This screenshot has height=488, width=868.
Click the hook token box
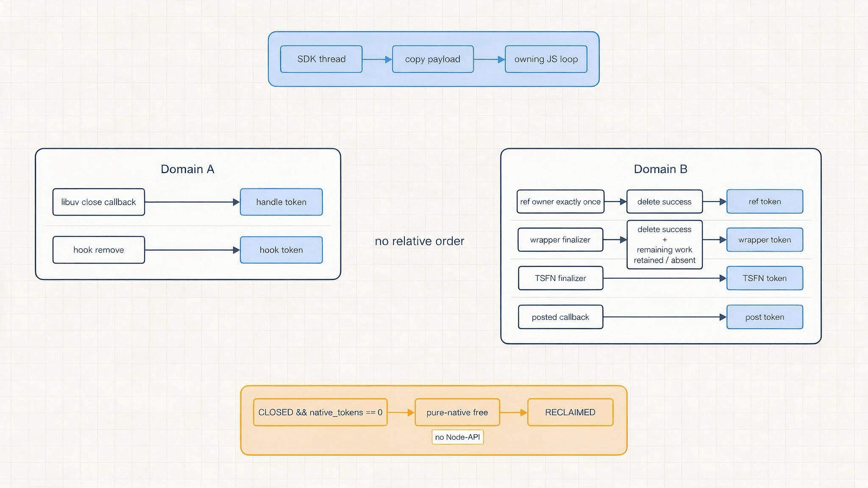(x=281, y=250)
